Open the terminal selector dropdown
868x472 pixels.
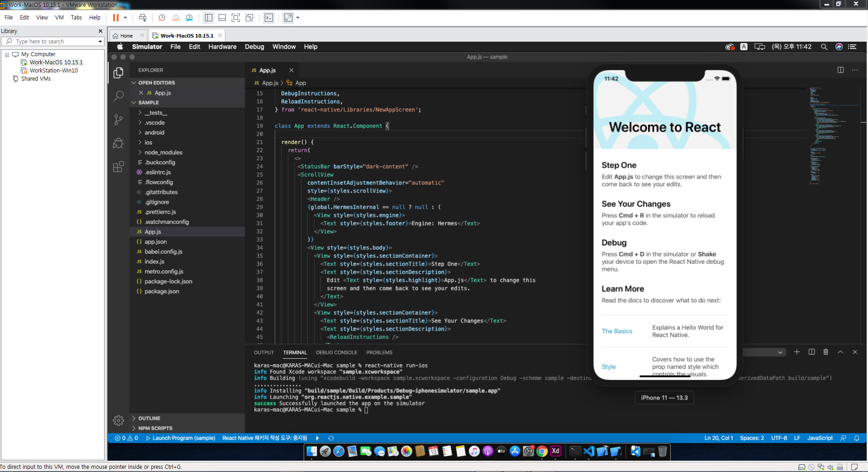[764, 352]
